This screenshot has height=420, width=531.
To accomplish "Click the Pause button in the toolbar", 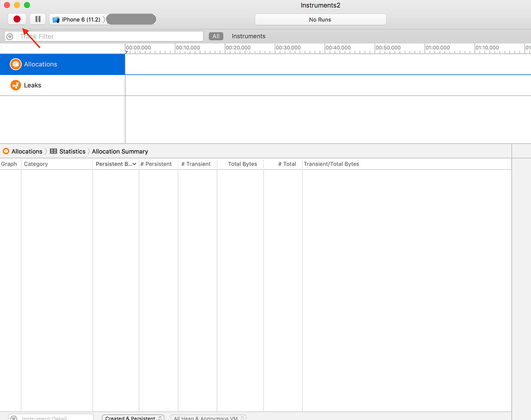I will pos(38,19).
